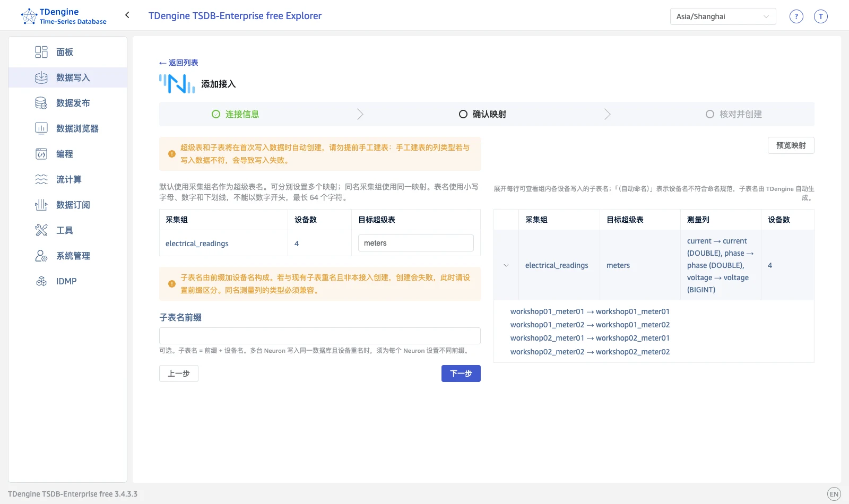The height and width of the screenshot is (504, 849).
Task: Select the 核对并创建 step
Action: click(734, 114)
